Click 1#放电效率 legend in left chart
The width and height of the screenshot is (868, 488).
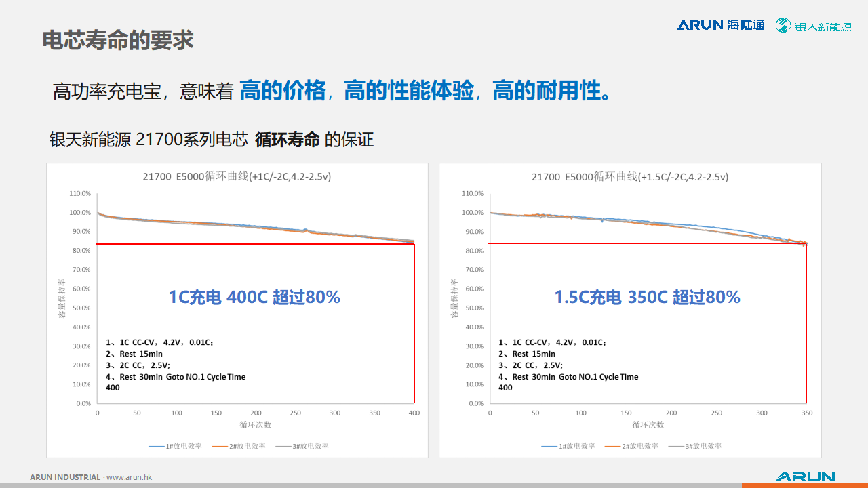[174, 446]
